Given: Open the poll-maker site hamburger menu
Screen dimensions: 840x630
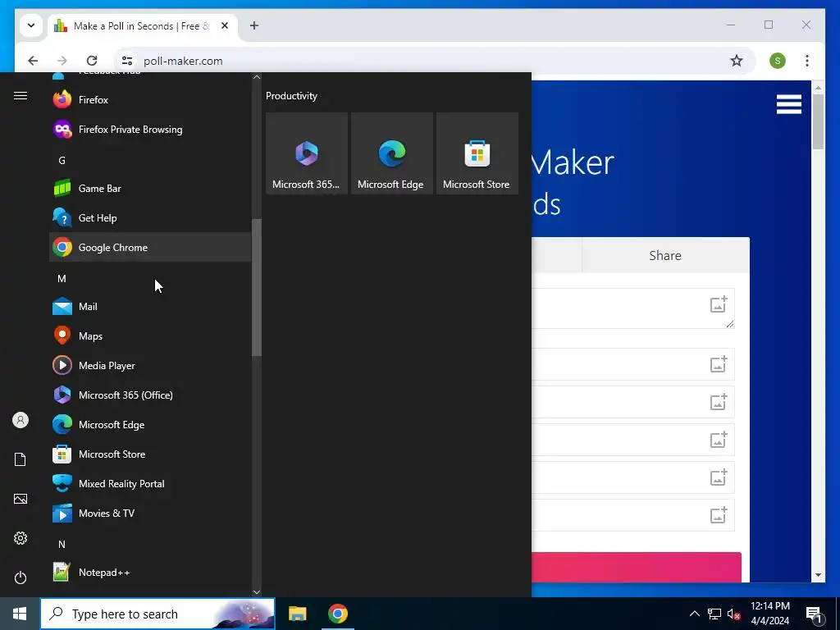Looking at the screenshot, I should pos(788,104).
